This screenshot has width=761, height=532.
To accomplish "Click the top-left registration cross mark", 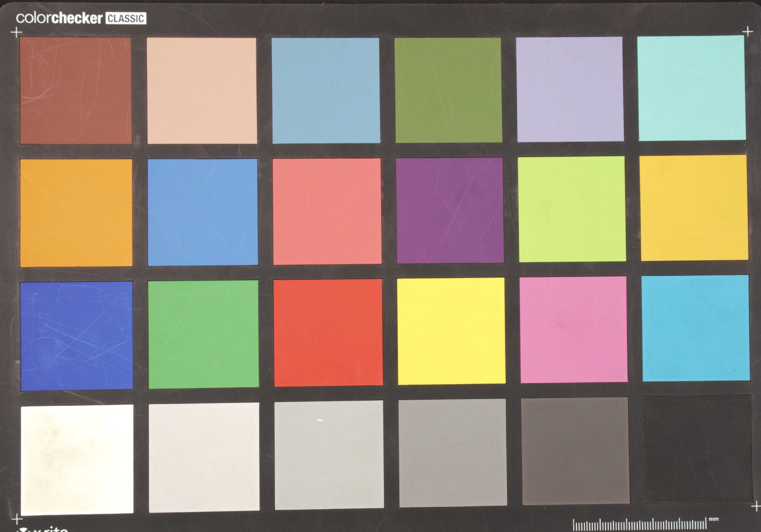I will tap(16, 32).
